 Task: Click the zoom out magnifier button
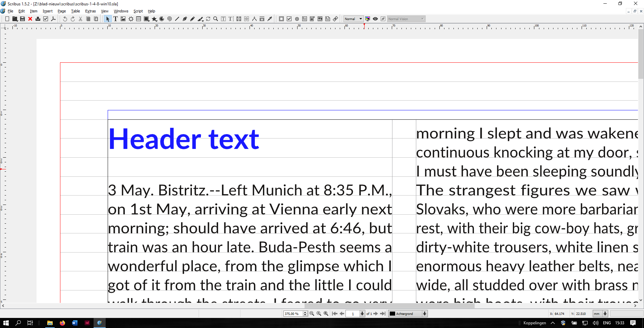point(312,314)
